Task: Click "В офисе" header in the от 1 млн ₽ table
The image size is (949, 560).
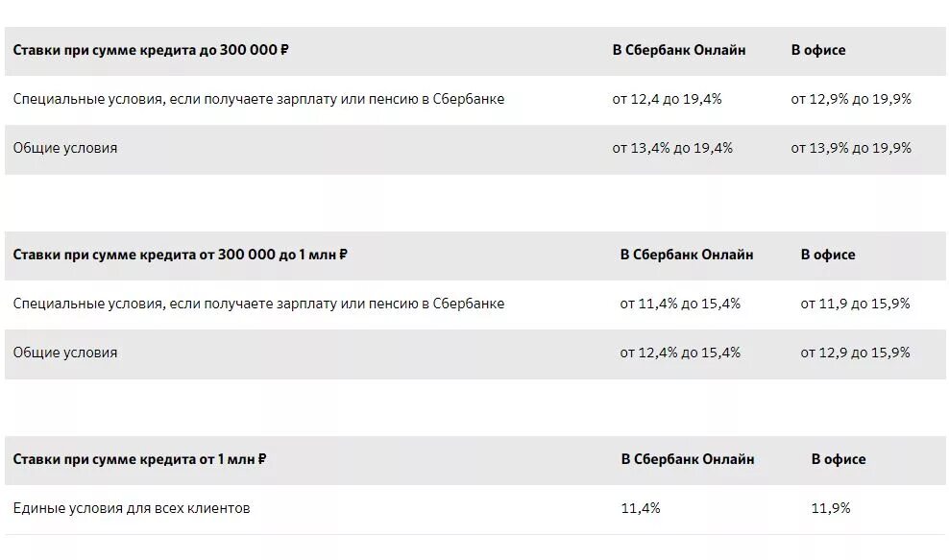Action: pyautogui.click(x=839, y=459)
